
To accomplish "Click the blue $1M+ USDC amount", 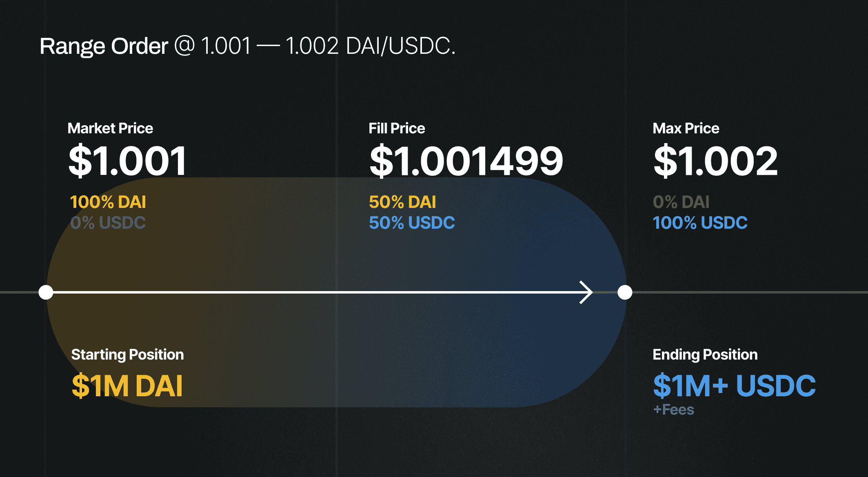I will pos(734,386).
